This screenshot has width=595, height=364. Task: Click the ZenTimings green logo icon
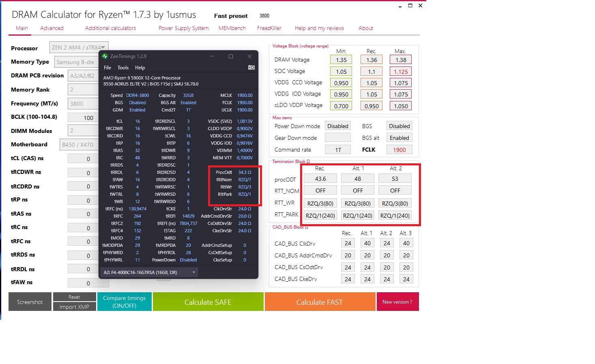click(105, 56)
